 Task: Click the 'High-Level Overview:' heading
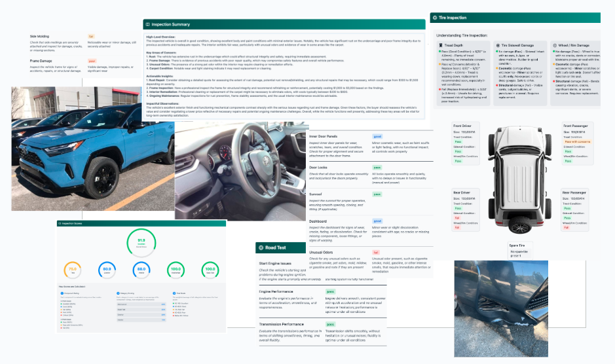point(160,37)
